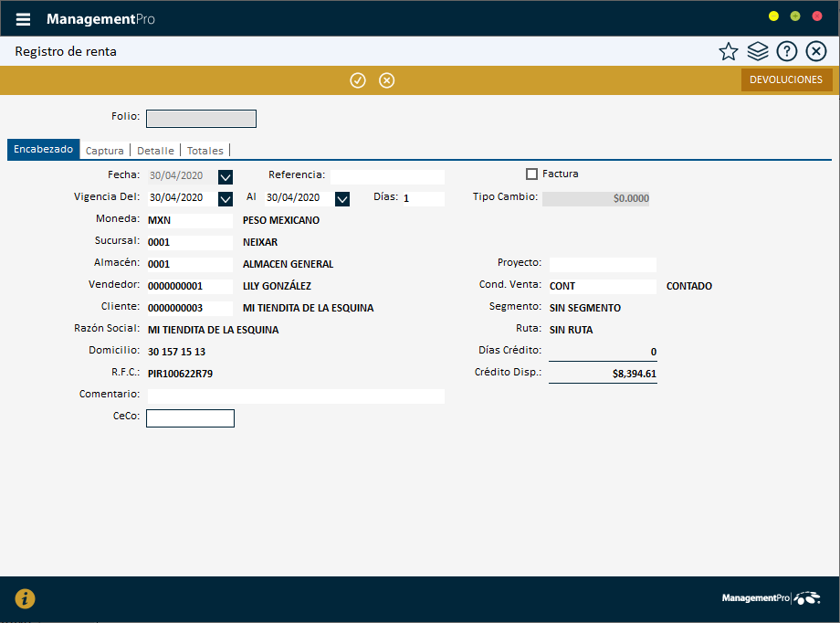840x623 pixels.
Task: Open the Fecha date dropdown
Action: tap(226, 177)
